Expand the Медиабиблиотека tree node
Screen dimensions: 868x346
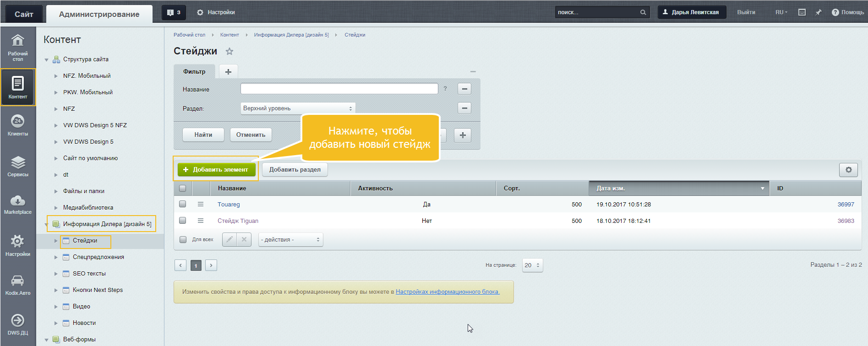coord(56,208)
